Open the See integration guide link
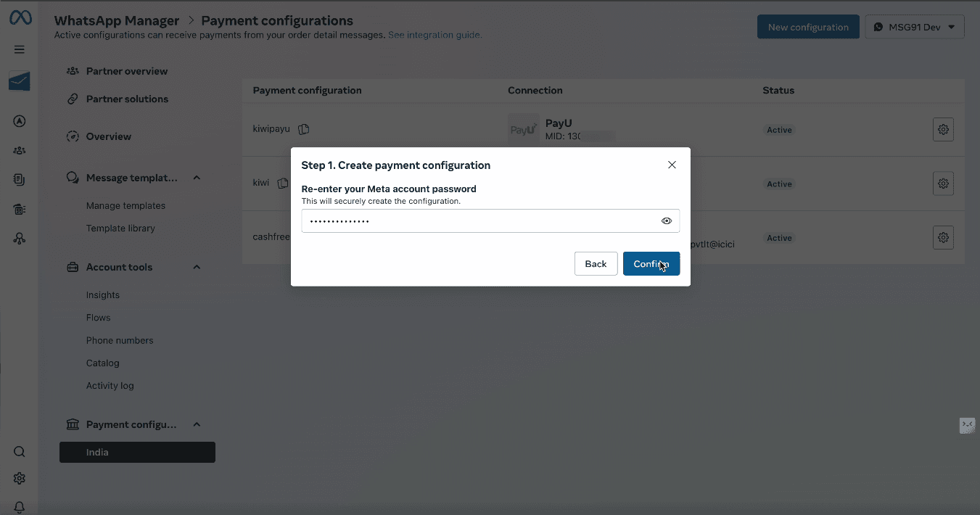980x515 pixels. 434,35
